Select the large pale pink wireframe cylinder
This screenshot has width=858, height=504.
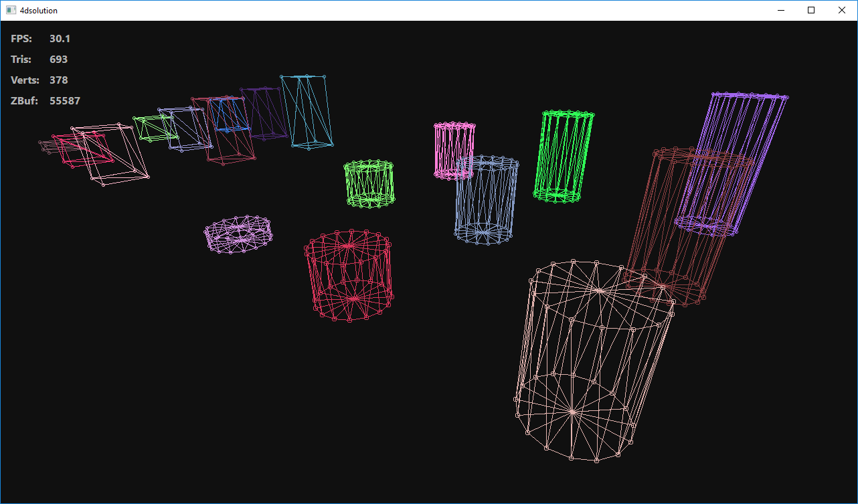[x=596, y=360]
